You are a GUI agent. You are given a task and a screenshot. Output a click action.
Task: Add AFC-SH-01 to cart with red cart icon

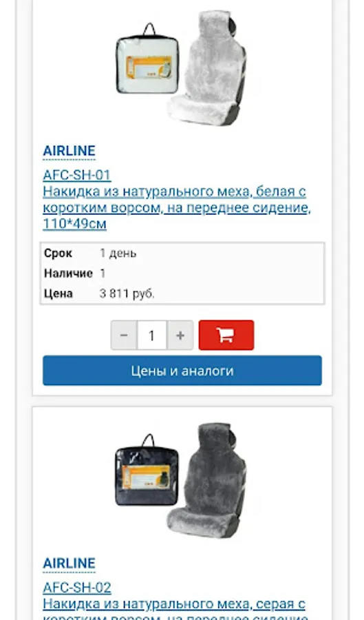point(226,335)
